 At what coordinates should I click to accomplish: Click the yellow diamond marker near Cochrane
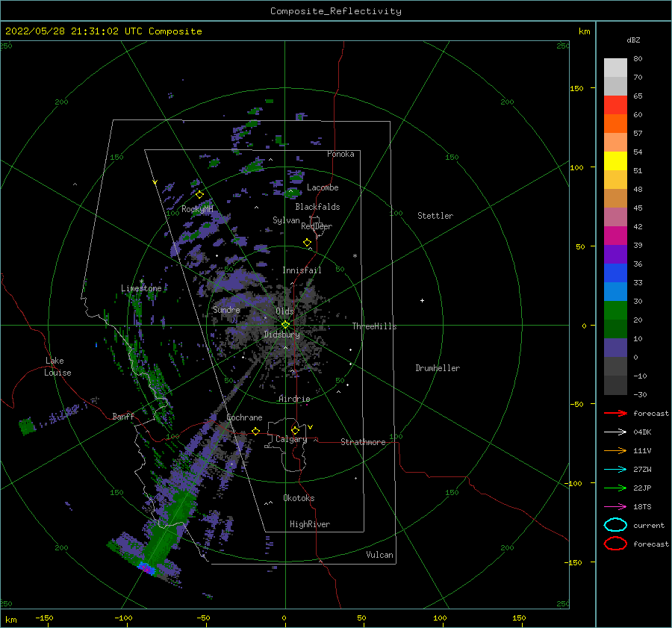tap(256, 431)
